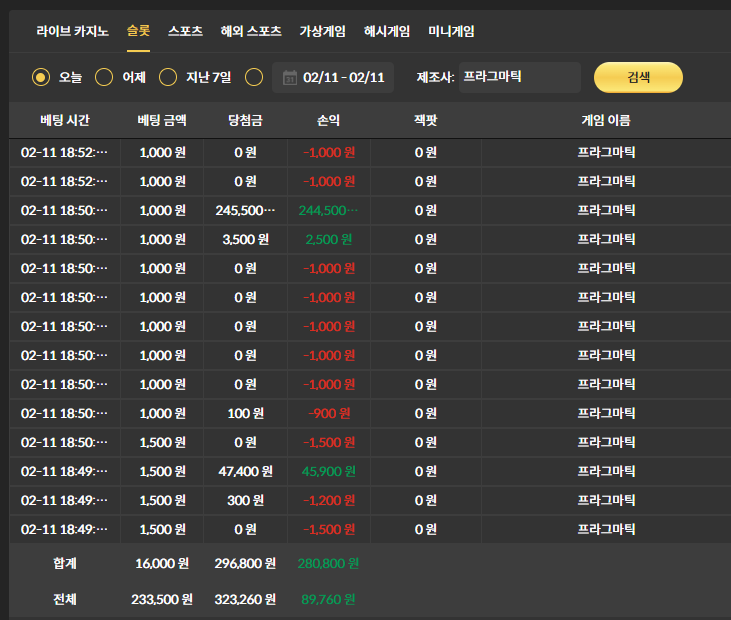Click the 합계 row label
This screenshot has width=731, height=620.
coord(65,564)
